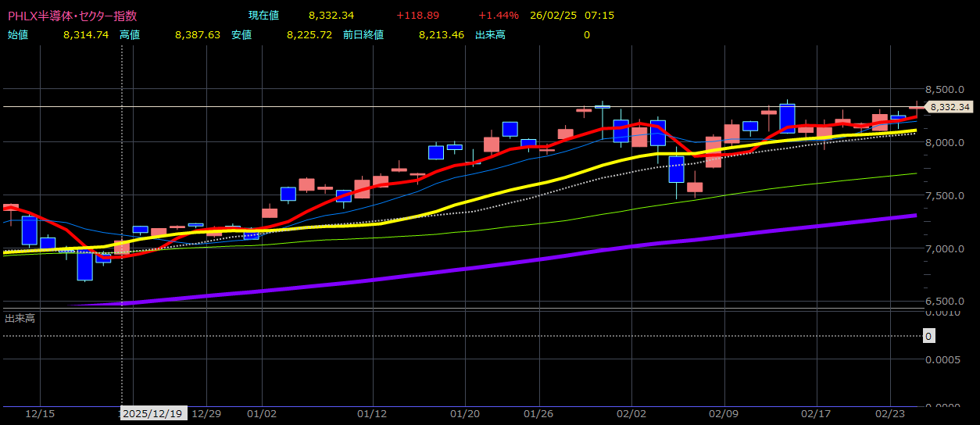Click the PHLX半導体・セクター指数 chart title
This screenshot has width=980, height=425.
click(x=72, y=16)
